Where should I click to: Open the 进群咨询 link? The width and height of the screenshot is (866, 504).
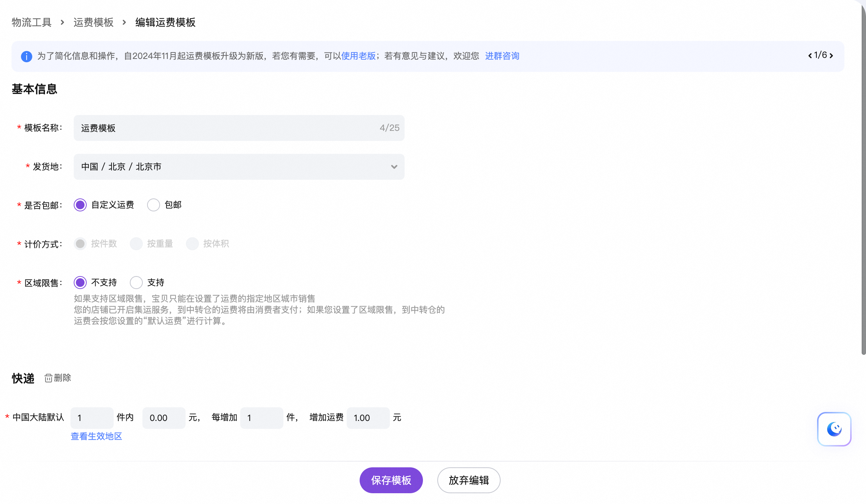click(502, 56)
